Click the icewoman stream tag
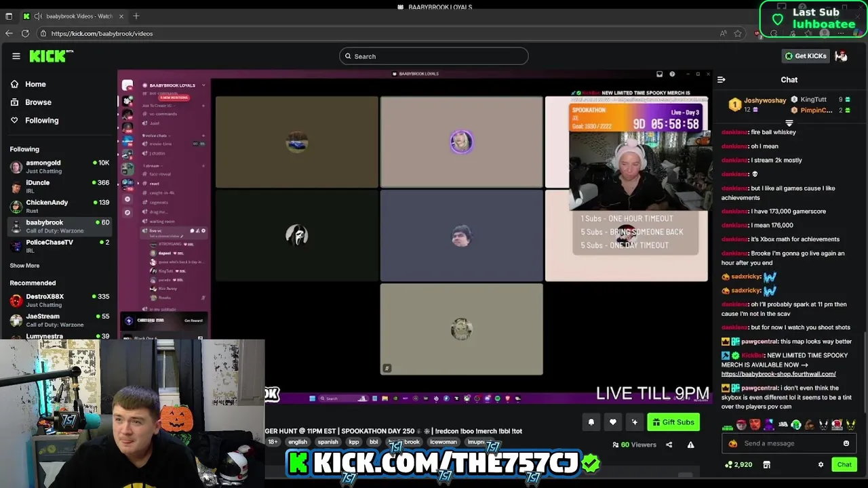 point(443,442)
